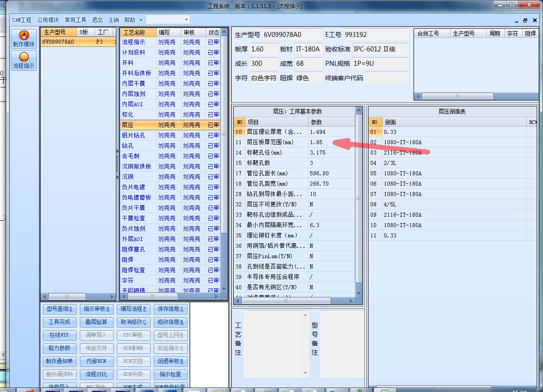
Task: Select the 内层干膜 process row
Action: [170, 83]
